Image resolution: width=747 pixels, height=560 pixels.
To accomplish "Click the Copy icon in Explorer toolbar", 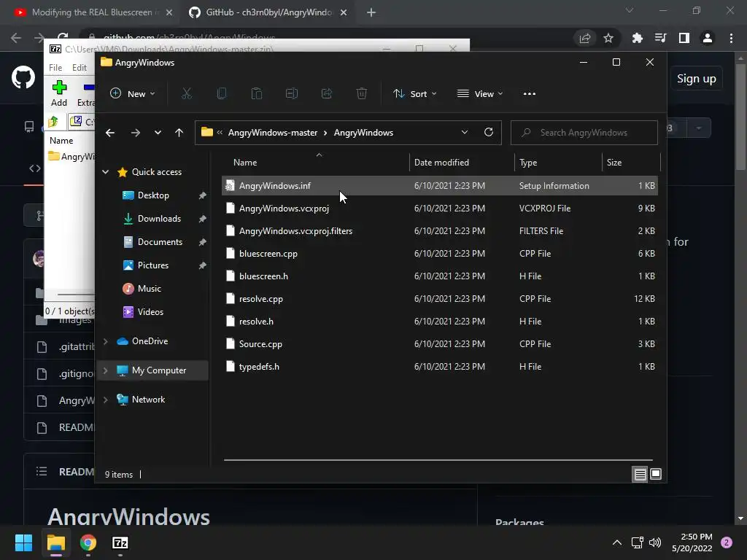I will pos(222,94).
